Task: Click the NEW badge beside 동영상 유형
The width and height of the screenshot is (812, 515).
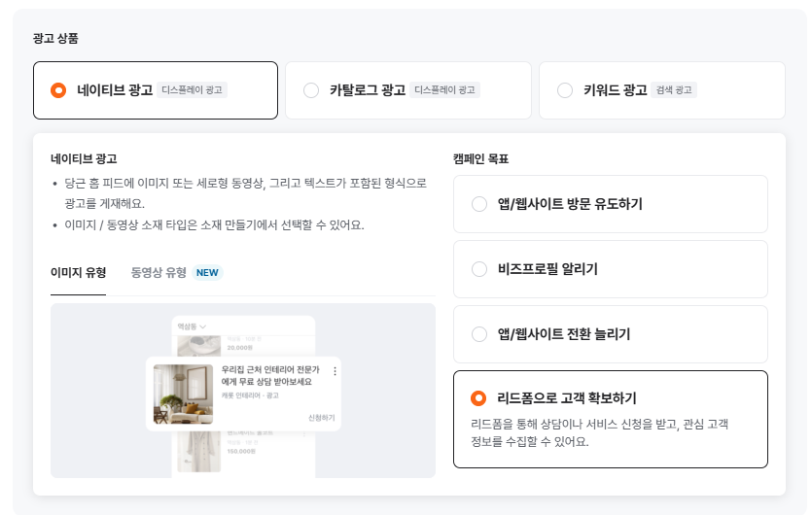Action: click(207, 273)
